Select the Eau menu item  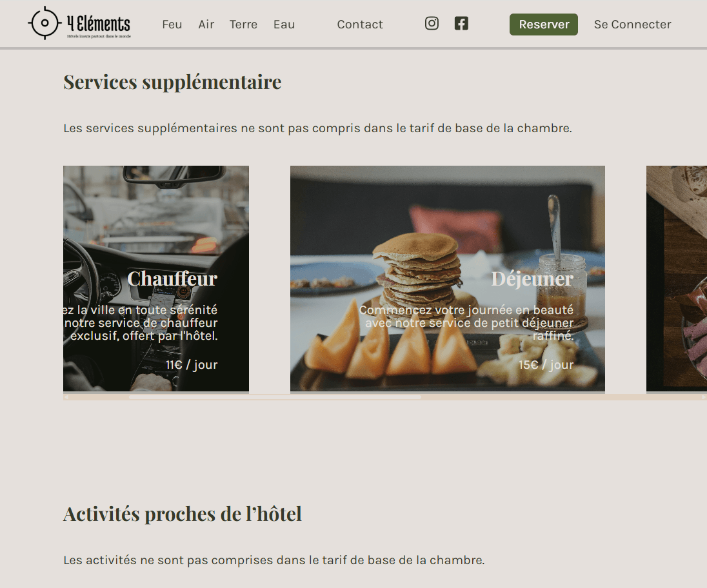[284, 24]
